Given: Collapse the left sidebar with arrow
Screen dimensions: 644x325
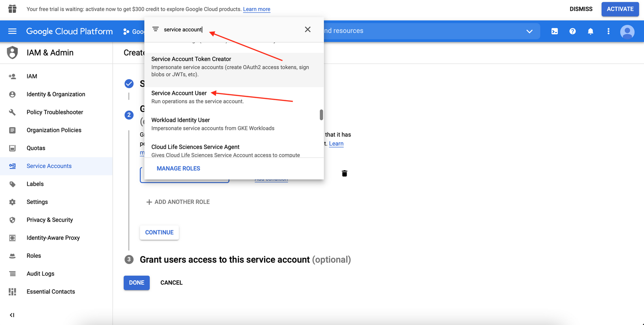Looking at the screenshot, I should click(x=12, y=315).
